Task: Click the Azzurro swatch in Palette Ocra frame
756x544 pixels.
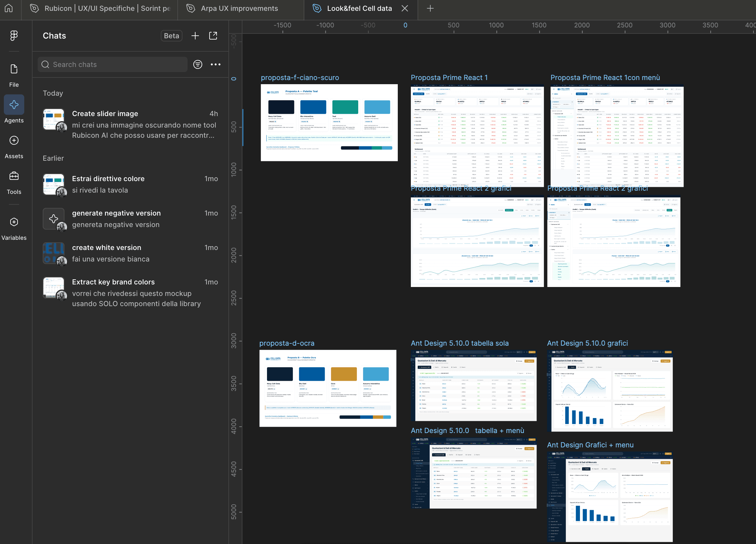Action: pyautogui.click(x=376, y=374)
